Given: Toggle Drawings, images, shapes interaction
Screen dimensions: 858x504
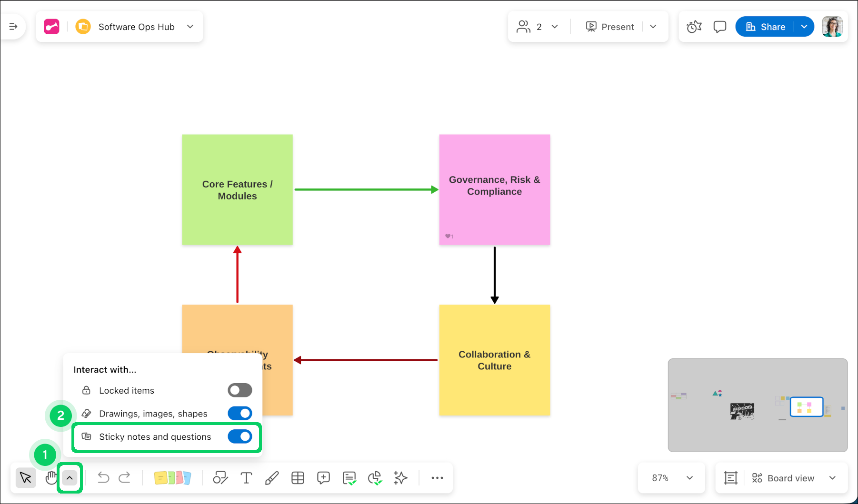Looking at the screenshot, I should pos(239,414).
